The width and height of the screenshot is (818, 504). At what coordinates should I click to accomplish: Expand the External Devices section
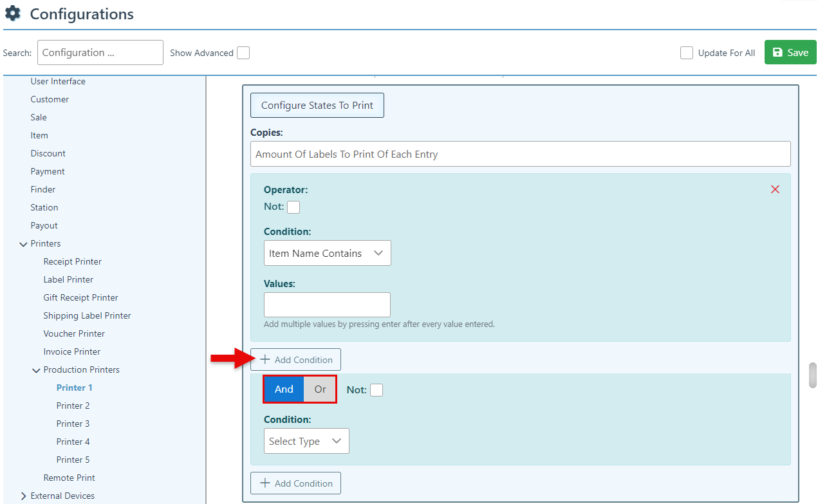(x=24, y=496)
